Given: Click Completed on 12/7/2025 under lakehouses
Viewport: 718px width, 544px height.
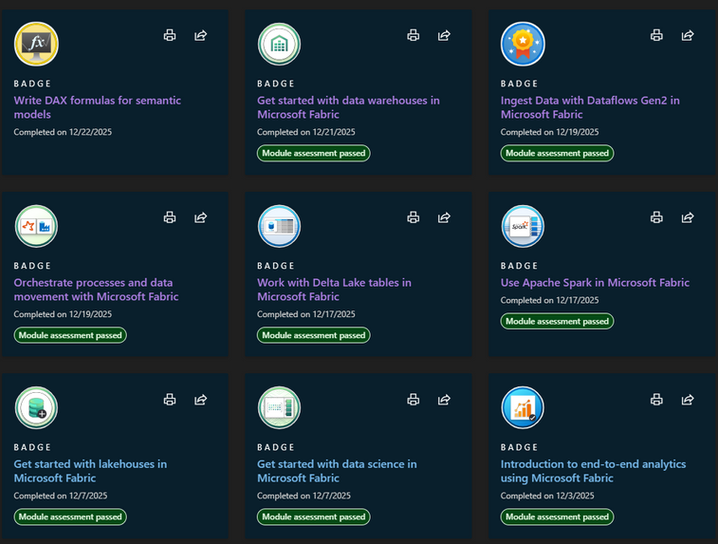Looking at the screenshot, I should pyautogui.click(x=60, y=495).
